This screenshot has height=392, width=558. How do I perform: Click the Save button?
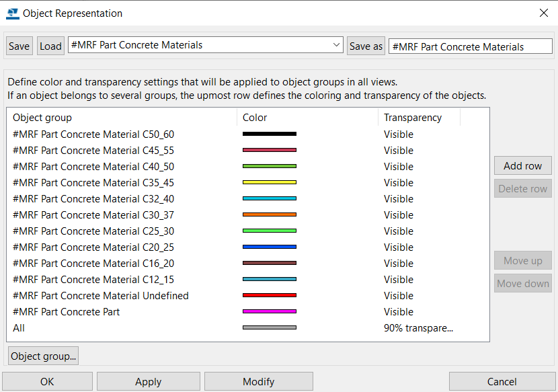19,46
